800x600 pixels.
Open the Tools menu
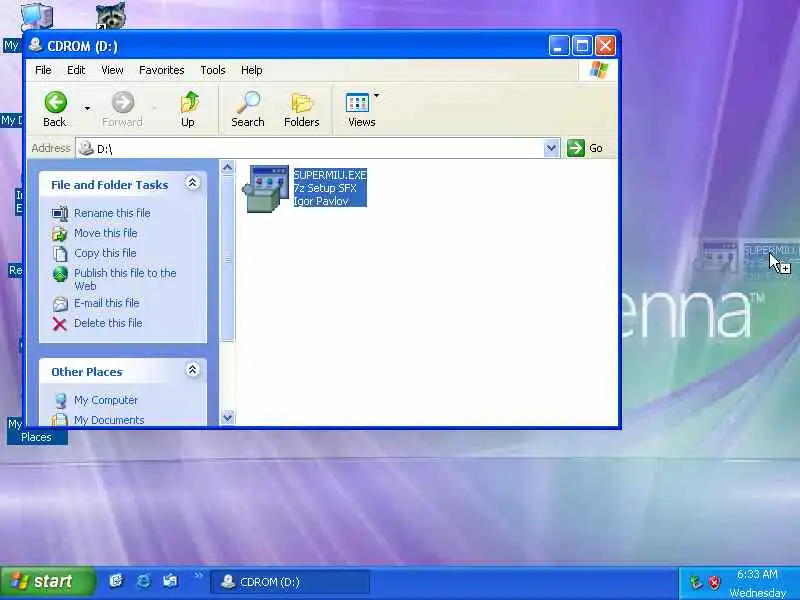click(213, 70)
